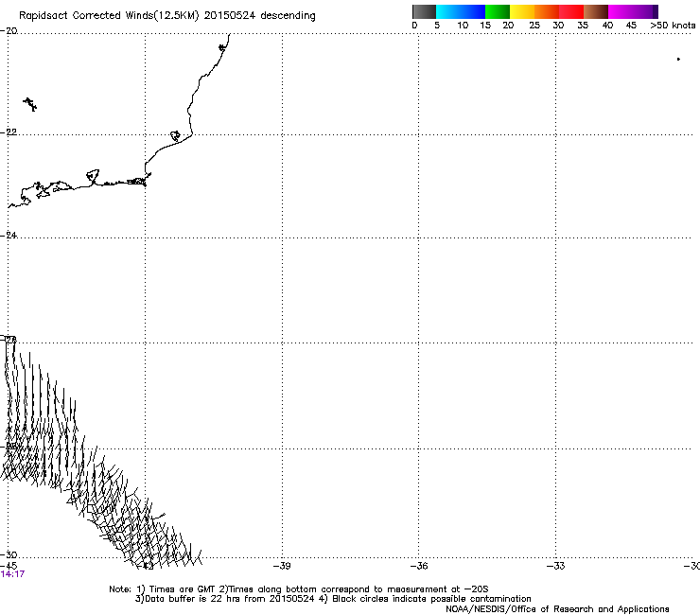This screenshot has width=700, height=615.
Task: Click the brown 35-40 knots color band
Action: coord(596,11)
